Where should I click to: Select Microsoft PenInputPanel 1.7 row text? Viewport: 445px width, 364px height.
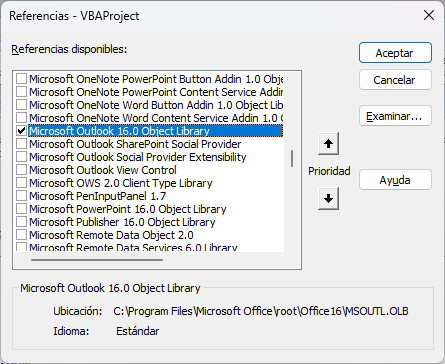click(x=97, y=196)
